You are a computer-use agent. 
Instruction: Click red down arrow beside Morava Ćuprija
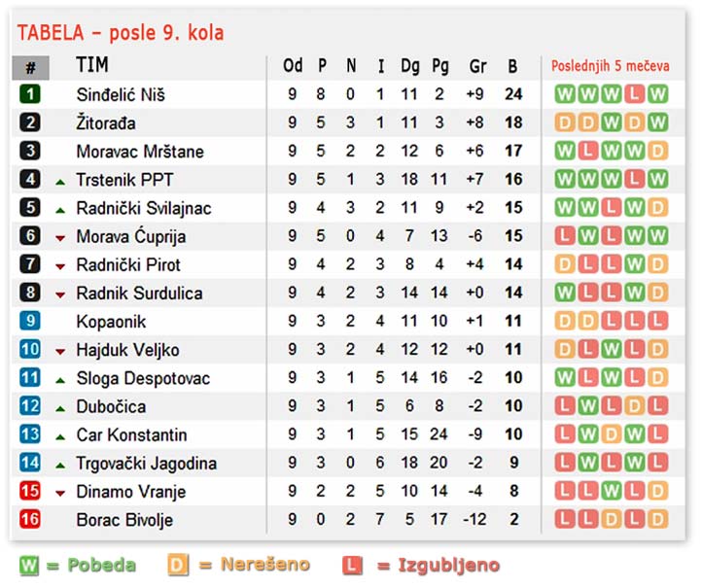point(60,238)
